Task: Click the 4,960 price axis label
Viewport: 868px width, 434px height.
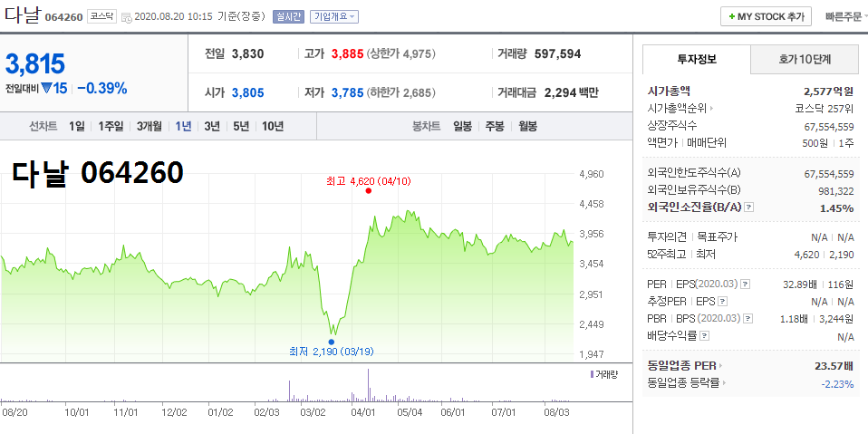Action: [592, 174]
